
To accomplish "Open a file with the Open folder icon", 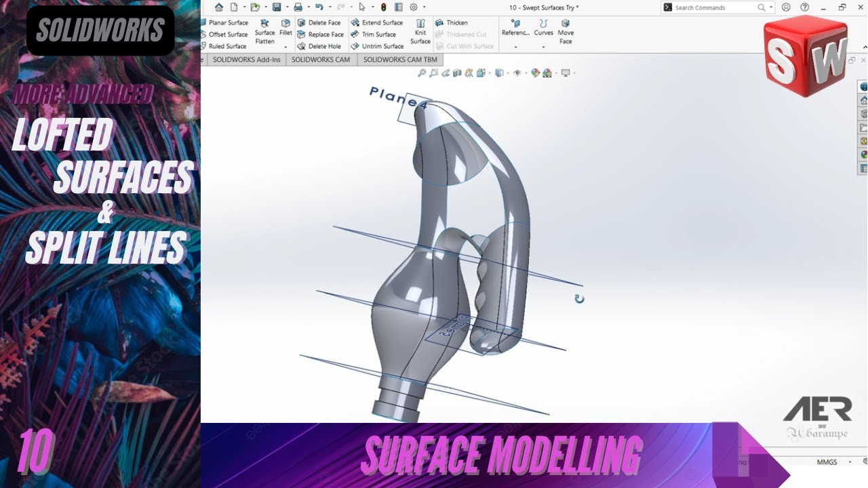I will pyautogui.click(x=255, y=7).
